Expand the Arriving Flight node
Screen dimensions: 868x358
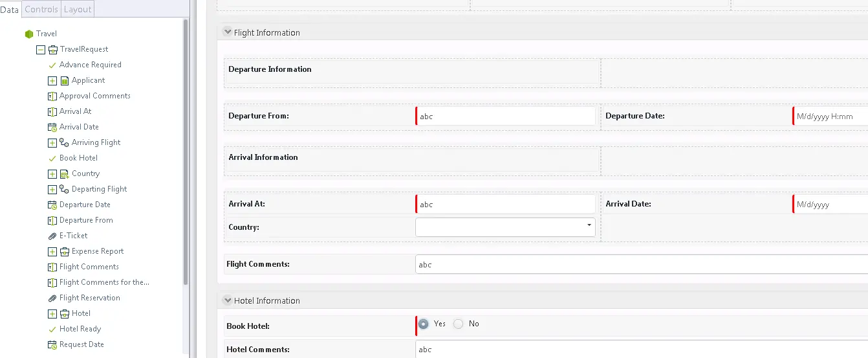52,142
